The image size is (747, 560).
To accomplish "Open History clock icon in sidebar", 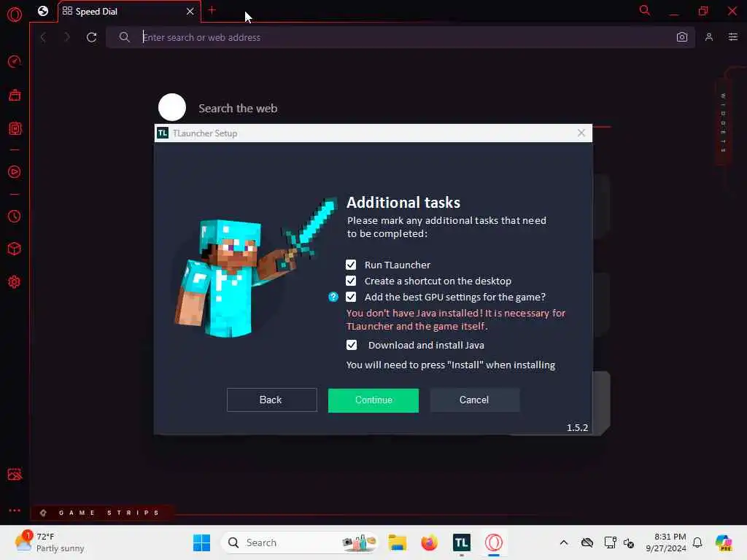I will pyautogui.click(x=15, y=216).
